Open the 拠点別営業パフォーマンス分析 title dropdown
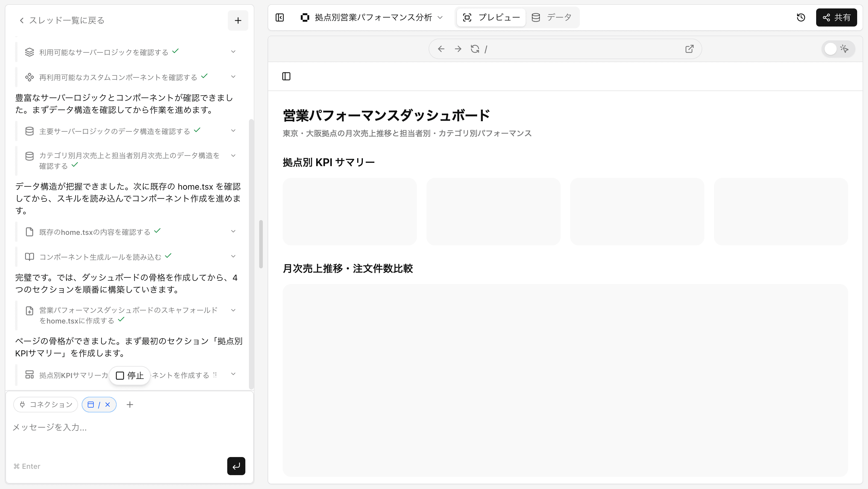 (440, 17)
